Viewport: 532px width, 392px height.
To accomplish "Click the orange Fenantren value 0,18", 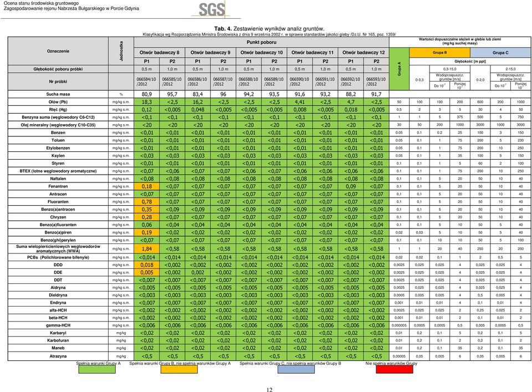I will (146, 186).
